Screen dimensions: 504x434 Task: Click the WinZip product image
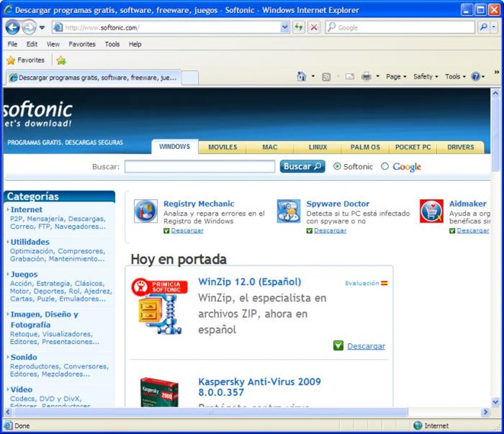click(160, 307)
